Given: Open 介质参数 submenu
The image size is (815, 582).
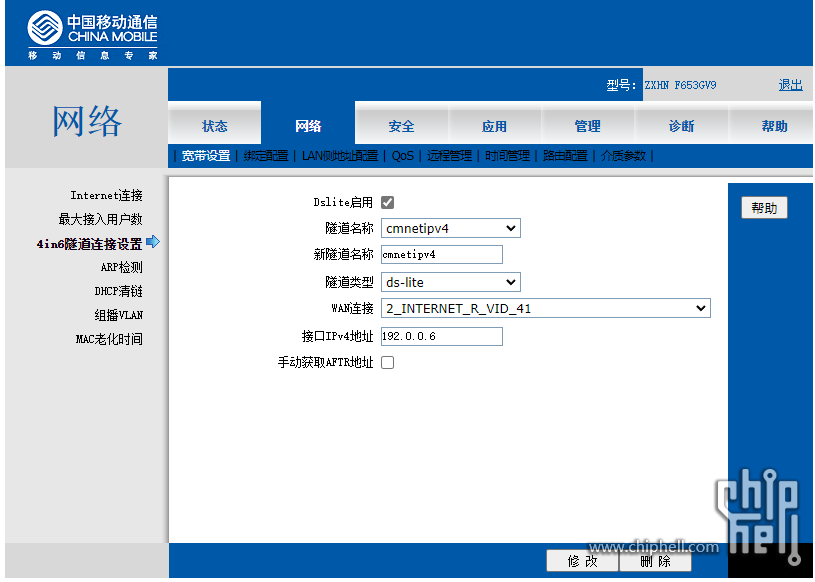Looking at the screenshot, I should coord(623,155).
